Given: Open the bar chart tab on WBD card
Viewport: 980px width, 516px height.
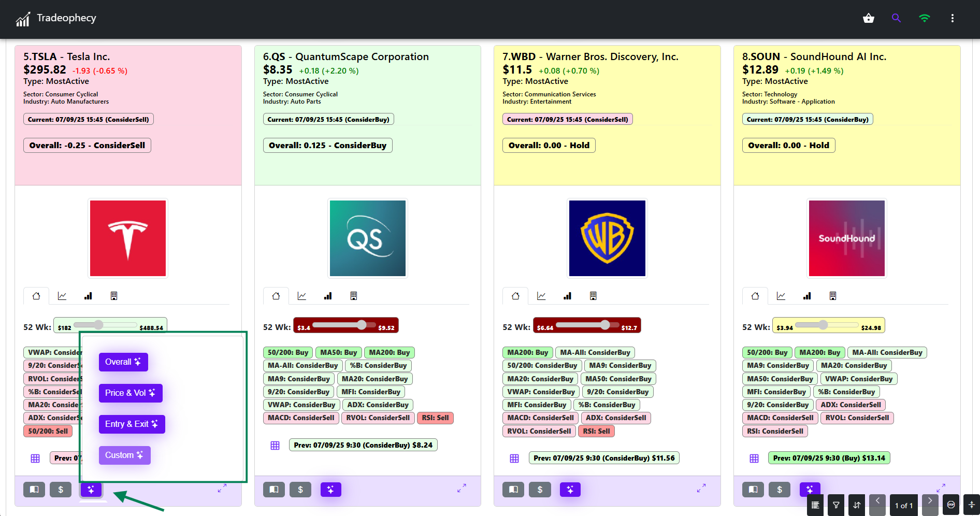Looking at the screenshot, I should point(567,296).
